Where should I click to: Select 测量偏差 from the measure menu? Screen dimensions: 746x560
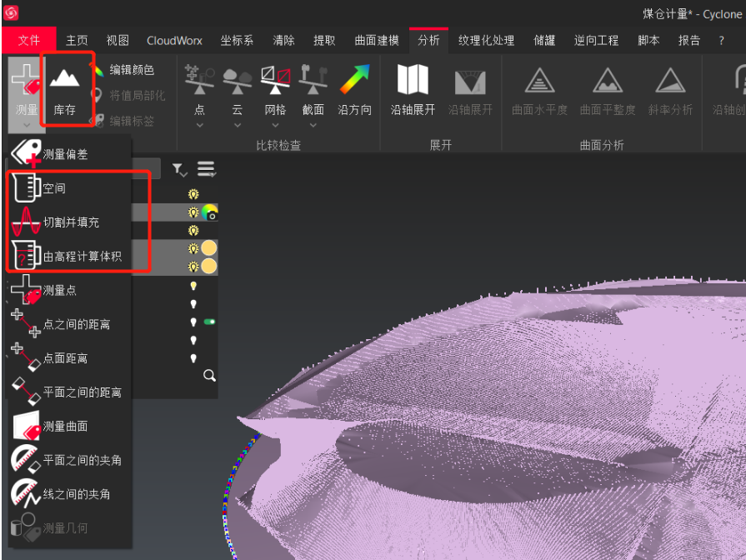click(69, 153)
